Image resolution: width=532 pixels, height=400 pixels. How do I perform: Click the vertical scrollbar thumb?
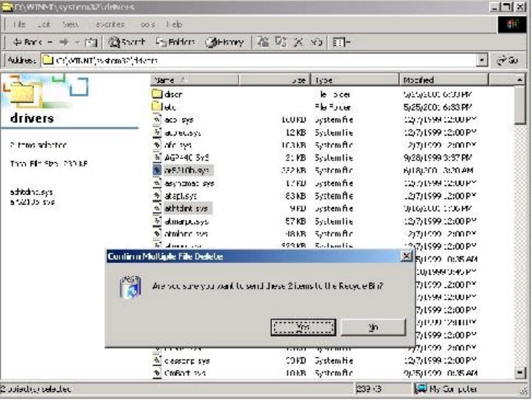click(x=520, y=105)
